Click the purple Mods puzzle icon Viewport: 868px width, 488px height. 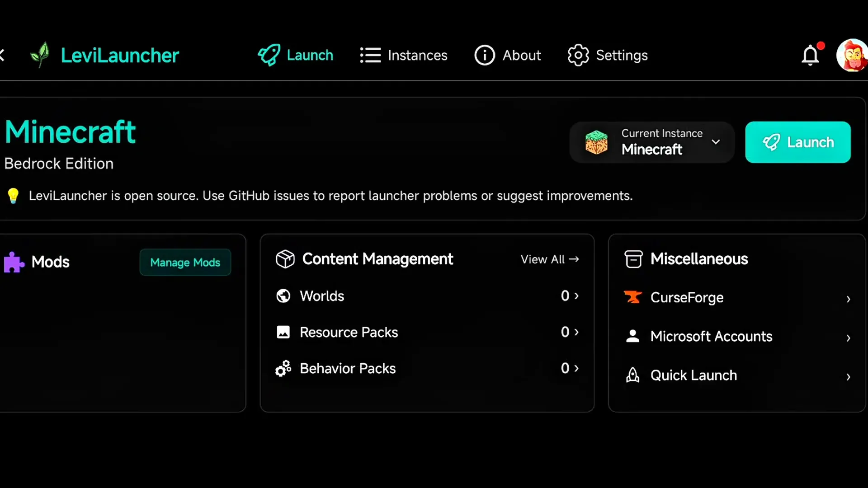point(14,262)
